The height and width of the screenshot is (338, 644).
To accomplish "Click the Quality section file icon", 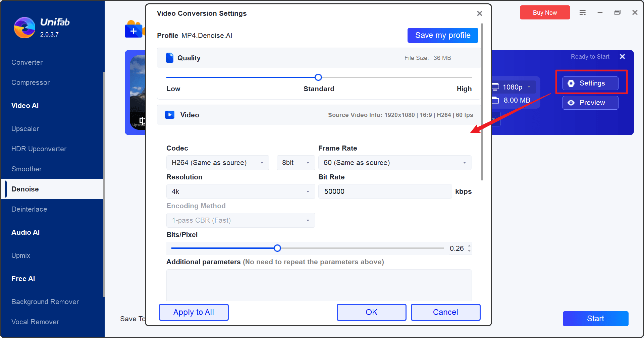I will [x=170, y=58].
